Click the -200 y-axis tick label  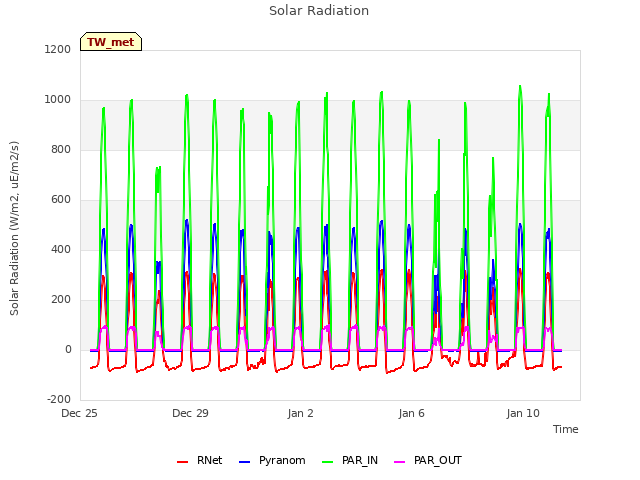point(59,399)
